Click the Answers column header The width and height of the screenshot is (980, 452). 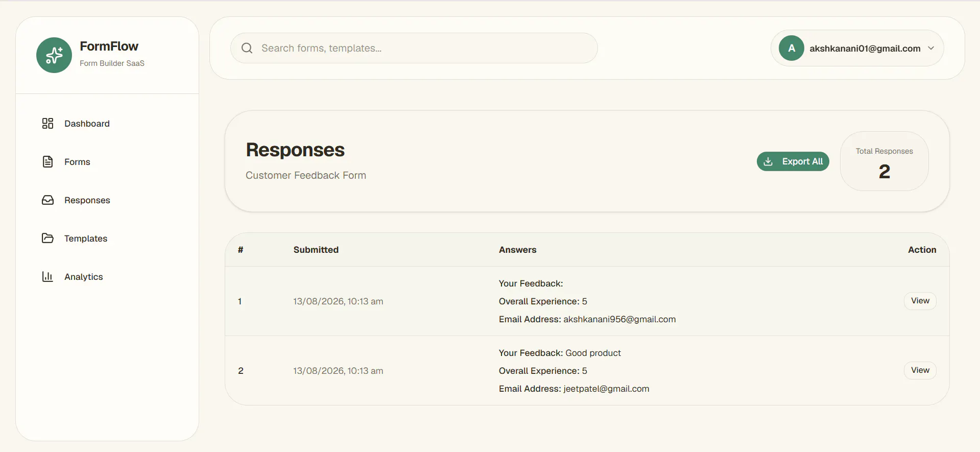coord(518,250)
